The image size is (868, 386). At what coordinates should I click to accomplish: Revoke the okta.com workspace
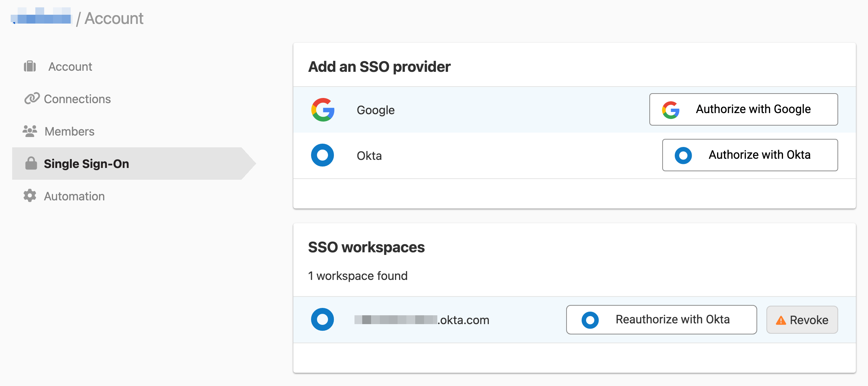[802, 319]
